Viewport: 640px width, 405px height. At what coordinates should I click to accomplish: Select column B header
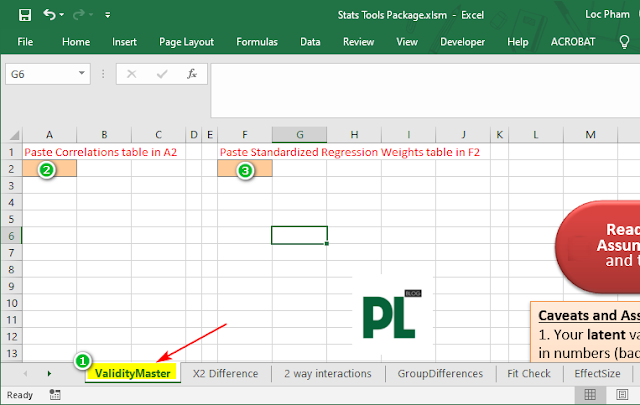click(104, 135)
